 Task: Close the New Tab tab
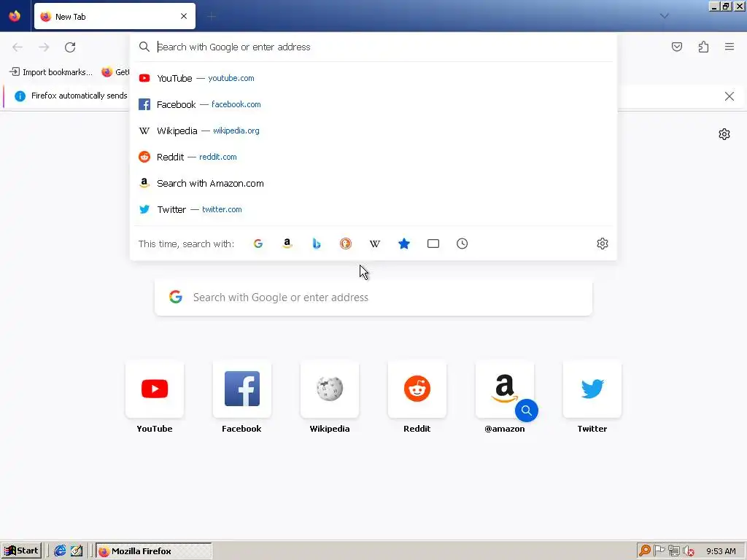coord(184,16)
